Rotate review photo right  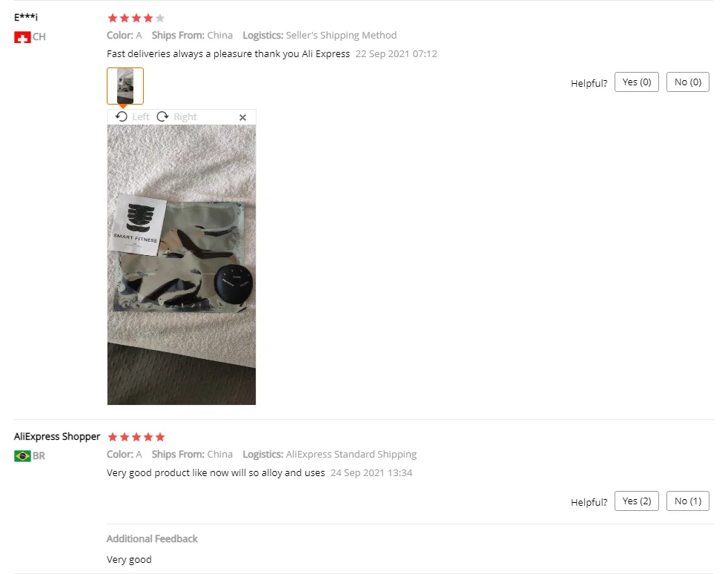(x=177, y=116)
